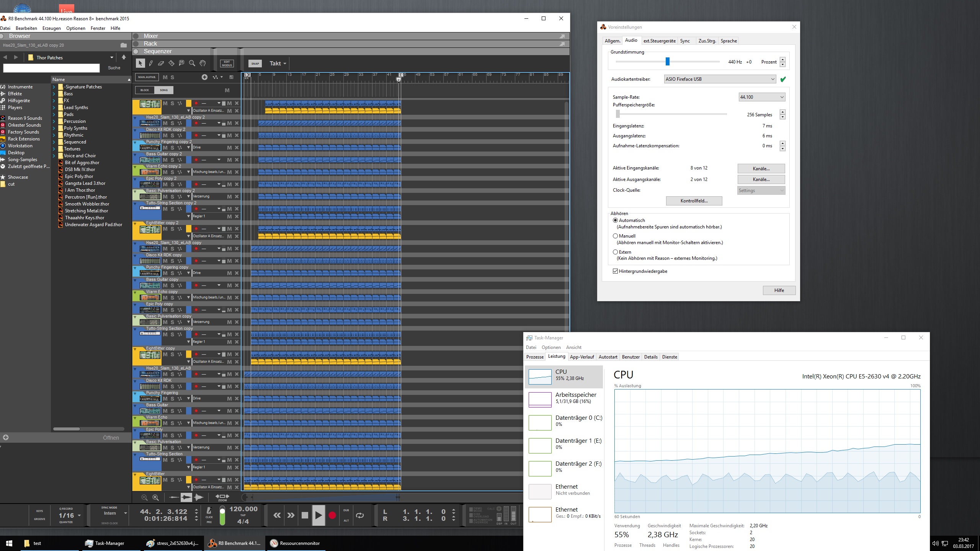
Task: Click the Play transport button
Action: (x=318, y=515)
